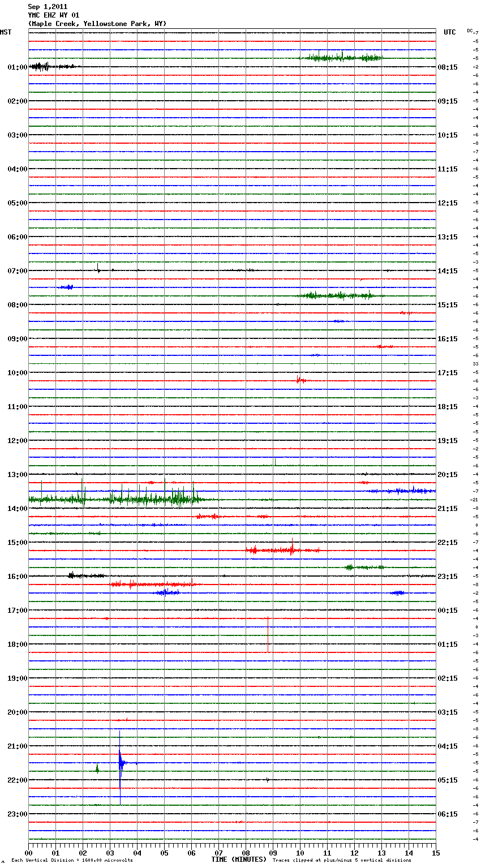
Task: Click the 14:15 UTC time label
Action: [x=448, y=271]
